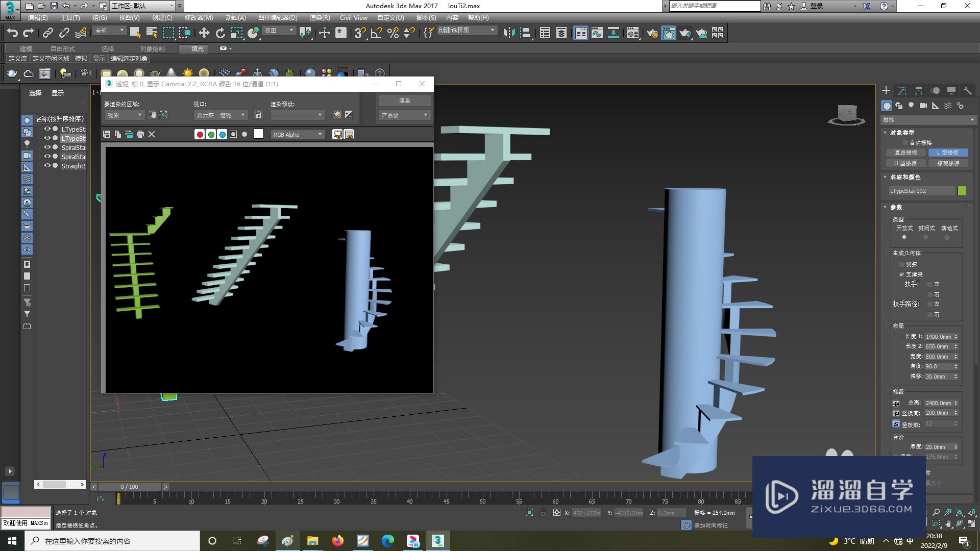Click the Windows taskbar search box
This screenshot has width=980, height=552.
[x=113, y=541]
